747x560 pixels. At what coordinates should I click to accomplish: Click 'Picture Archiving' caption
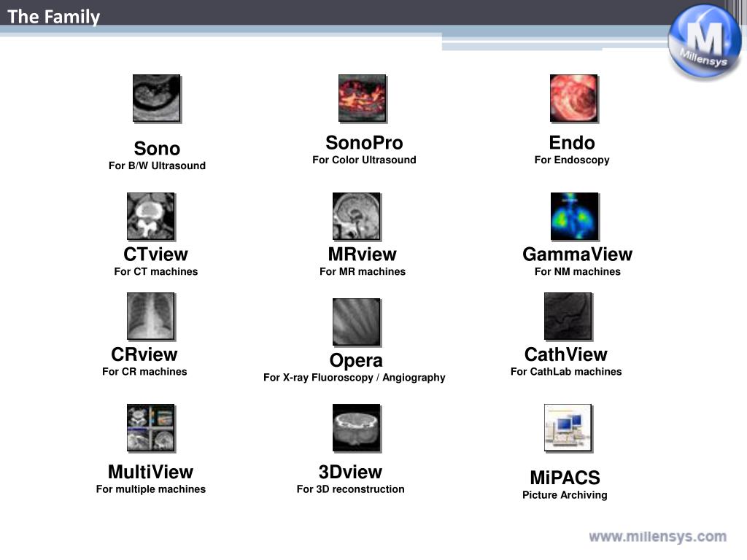pyautogui.click(x=565, y=495)
